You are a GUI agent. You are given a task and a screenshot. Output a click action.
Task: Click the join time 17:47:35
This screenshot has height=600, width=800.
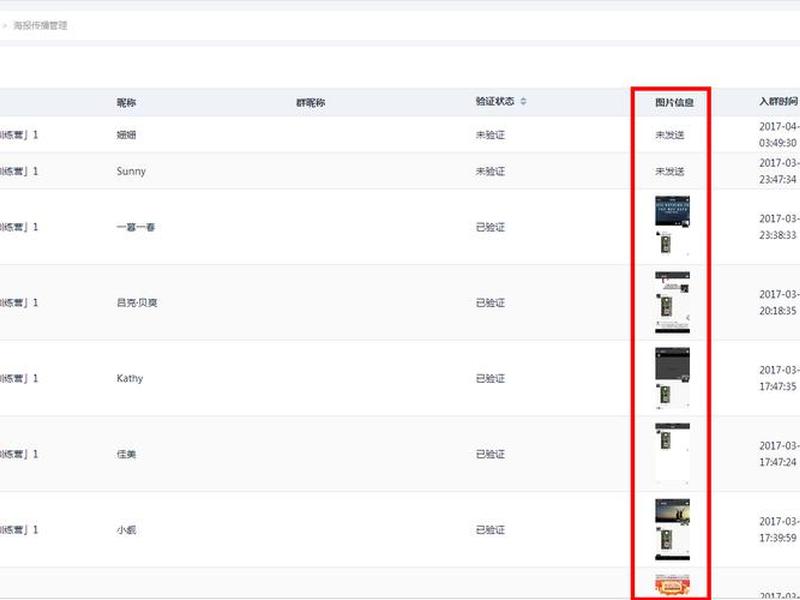778,386
